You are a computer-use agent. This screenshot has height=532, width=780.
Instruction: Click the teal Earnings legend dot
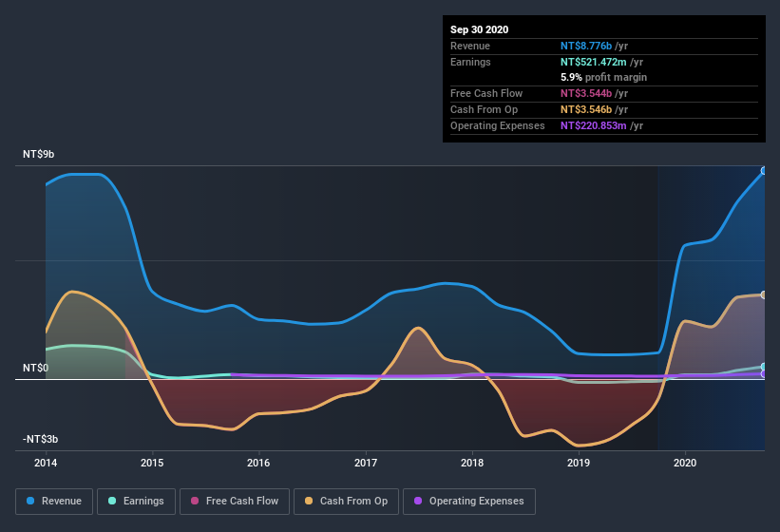(112, 501)
